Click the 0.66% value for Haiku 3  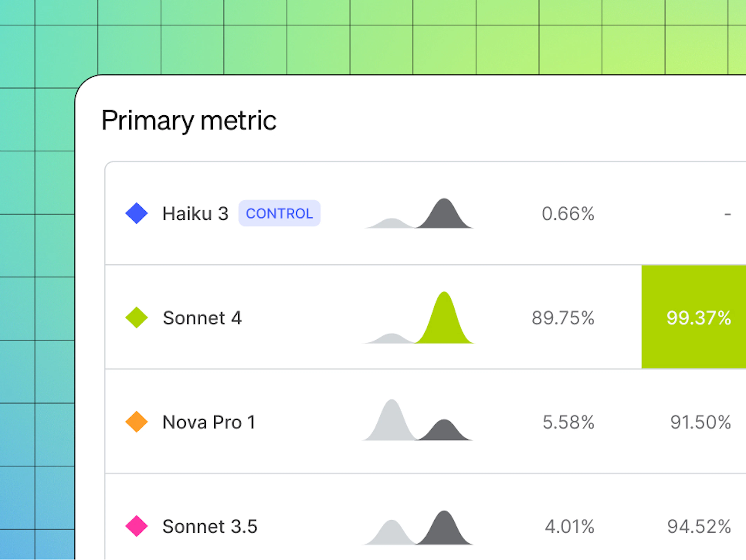click(568, 214)
